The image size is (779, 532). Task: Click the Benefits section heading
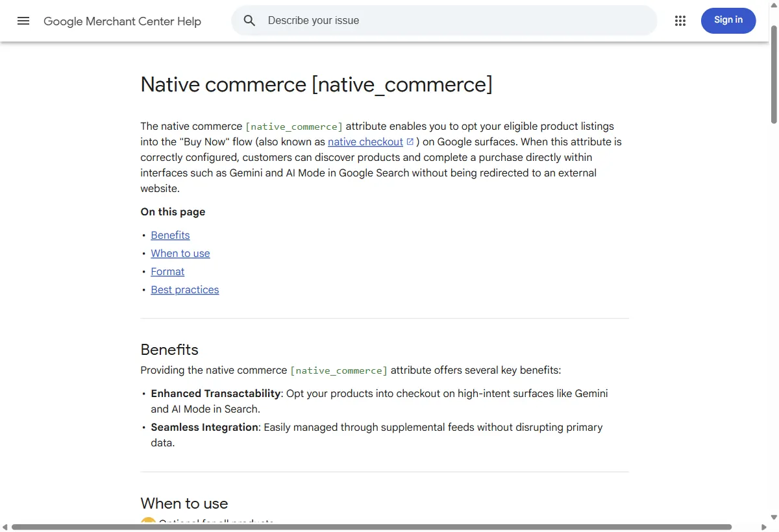(x=169, y=350)
